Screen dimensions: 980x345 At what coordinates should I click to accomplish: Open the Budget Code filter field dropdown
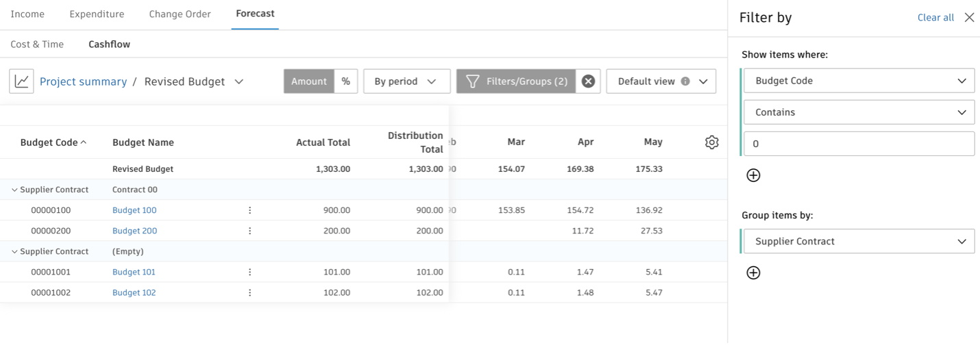[x=859, y=81]
